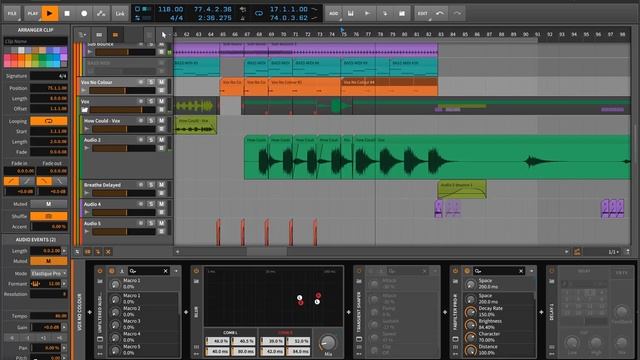This screenshot has height=360, width=640.
Task: Select the Audio 2 Bounce 1 clip
Action: tap(462, 189)
